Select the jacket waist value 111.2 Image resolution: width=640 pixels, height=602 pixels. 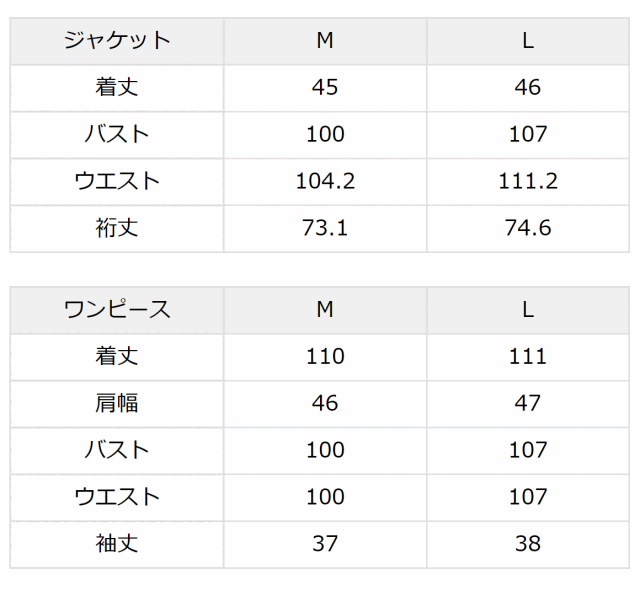528,181
